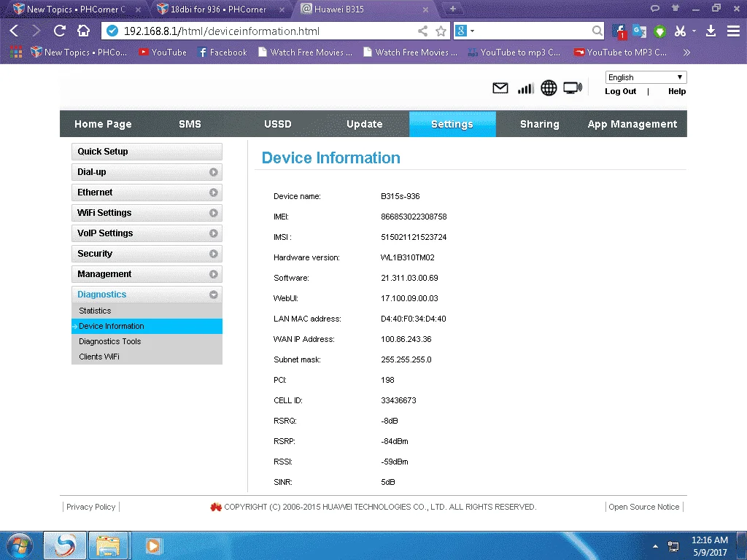Open the USSD tab

pyautogui.click(x=278, y=124)
